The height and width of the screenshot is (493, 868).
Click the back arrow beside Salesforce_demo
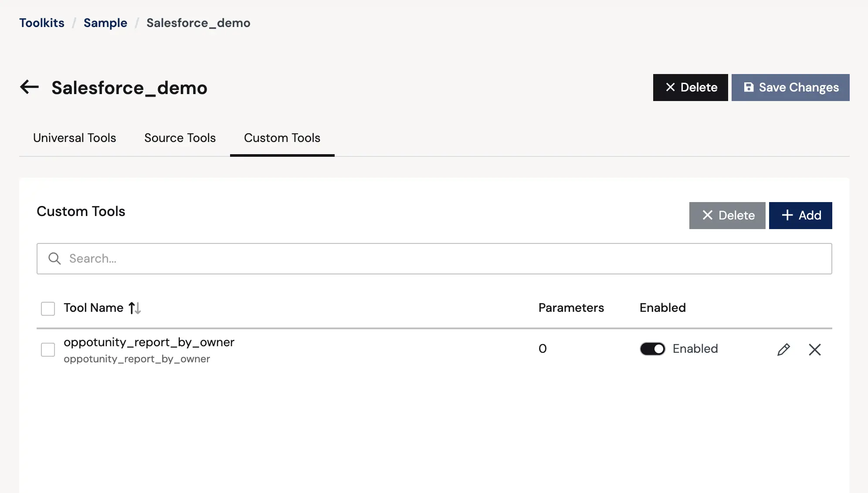pos(30,87)
